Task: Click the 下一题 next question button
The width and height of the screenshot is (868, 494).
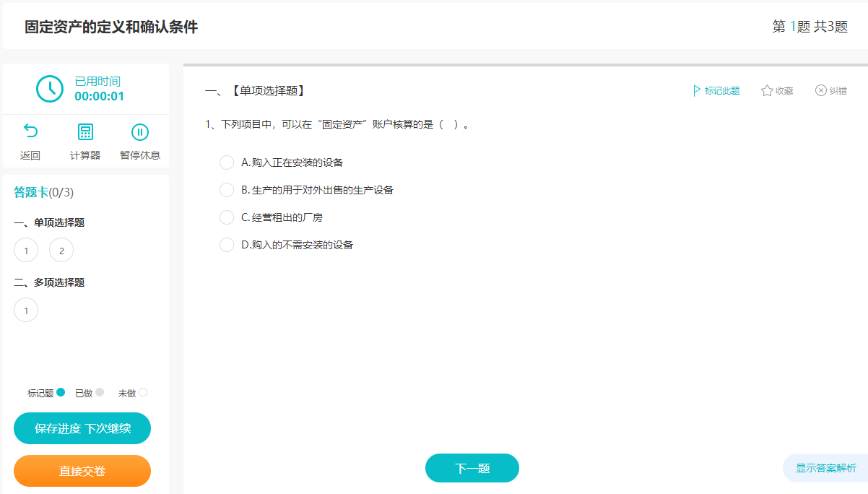Action: [472, 468]
